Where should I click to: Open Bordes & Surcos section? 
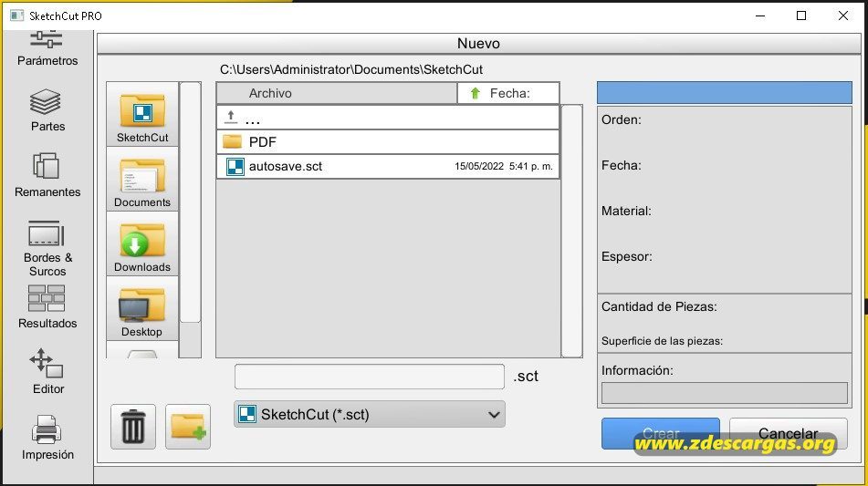[x=47, y=249]
